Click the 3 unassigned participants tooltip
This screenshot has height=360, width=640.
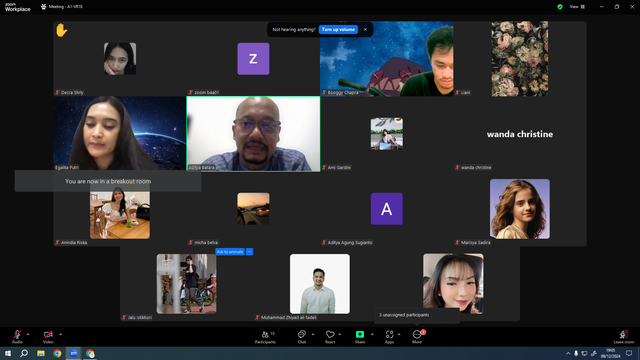point(417,315)
